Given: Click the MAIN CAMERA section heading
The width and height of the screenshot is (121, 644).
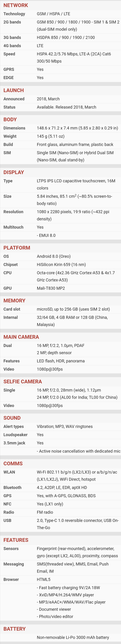Looking at the screenshot, I should 21,337.
